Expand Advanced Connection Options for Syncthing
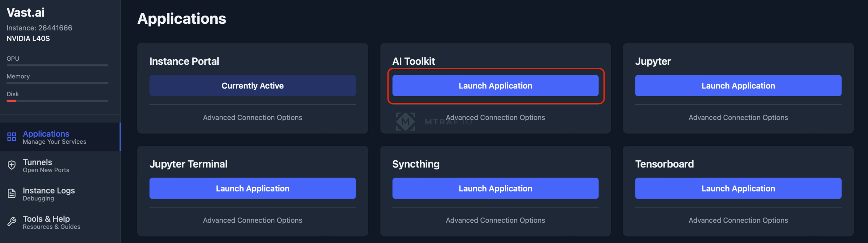Viewport: 868px width, 243px height. click(x=495, y=220)
